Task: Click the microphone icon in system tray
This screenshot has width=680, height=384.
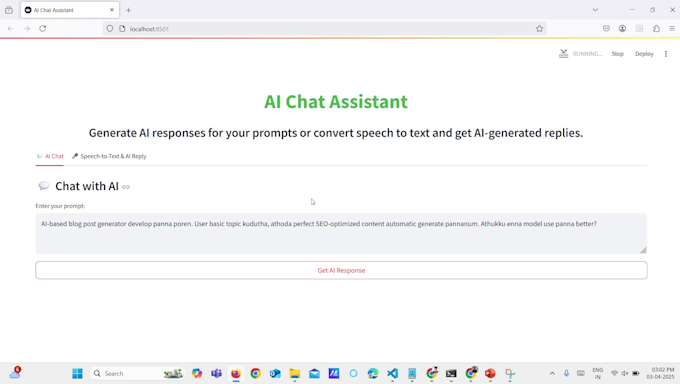Action: (566, 373)
